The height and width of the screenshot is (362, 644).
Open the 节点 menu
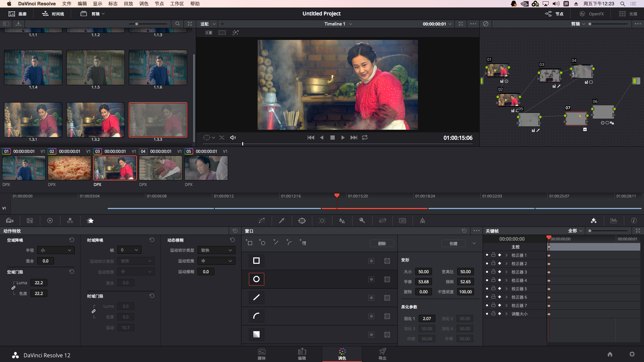tap(159, 4)
